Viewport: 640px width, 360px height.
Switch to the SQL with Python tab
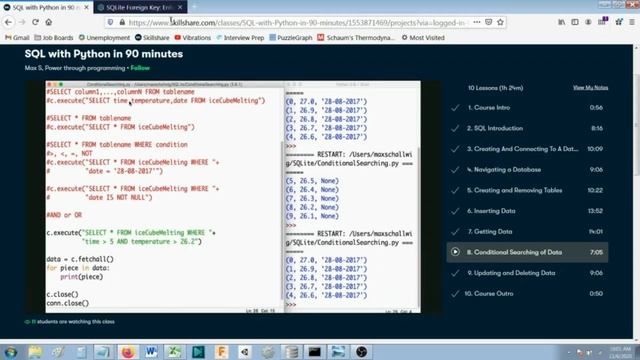[x=46, y=7]
